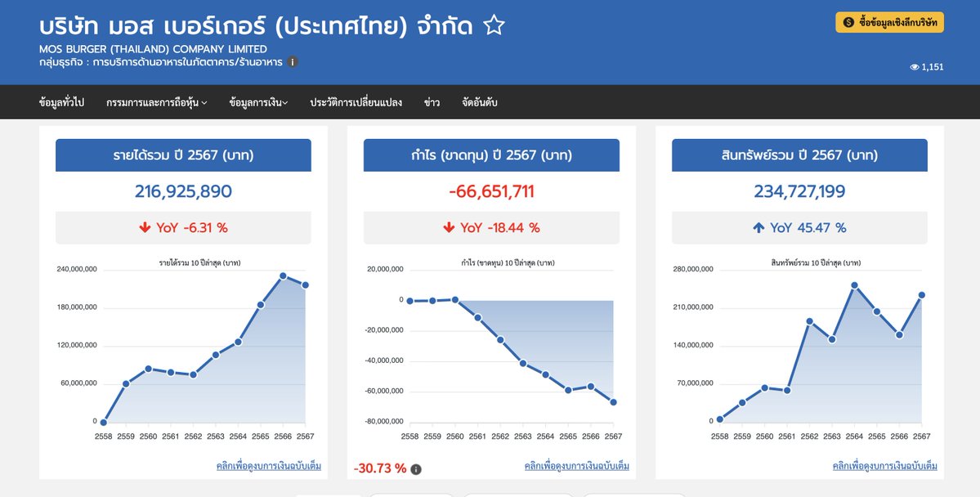Click the red down arrow beside YoY -18.44 %

coord(449,227)
